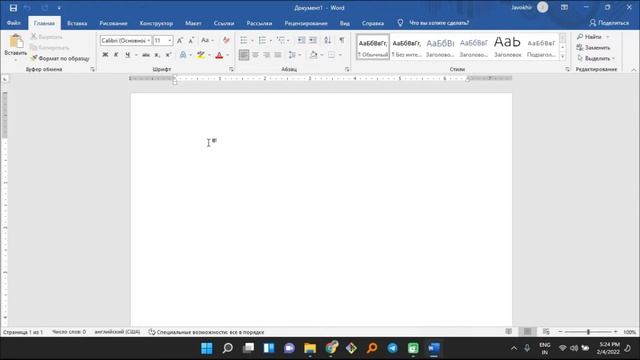Click Формат по образцу format painter
640x360 pixels.
tap(60, 58)
